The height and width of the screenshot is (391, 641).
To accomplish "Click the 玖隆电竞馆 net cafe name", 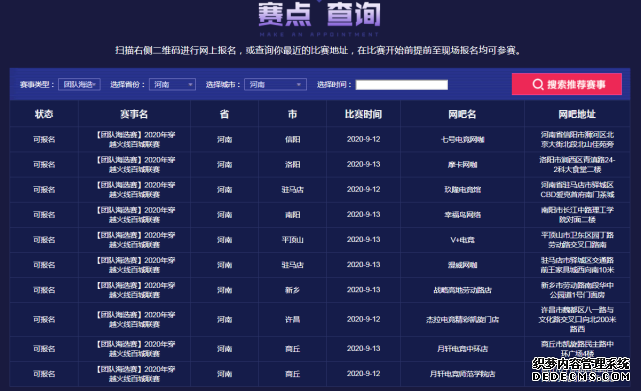I will click(x=462, y=190).
